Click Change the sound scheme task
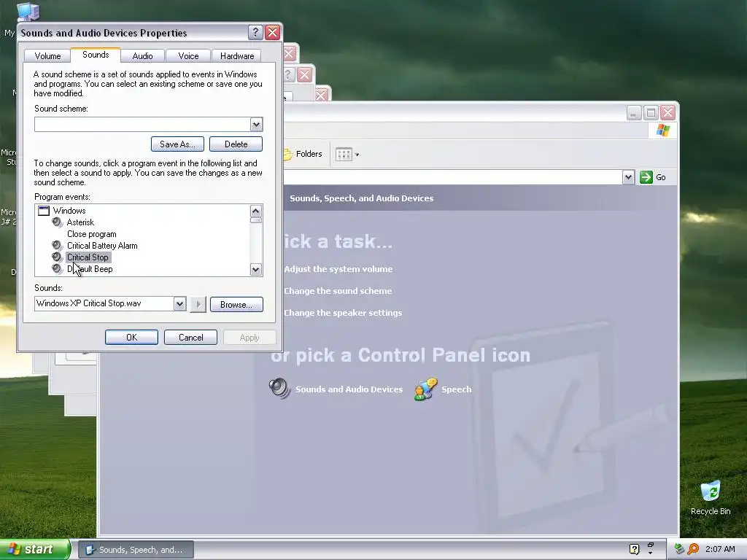747x560 pixels. pyautogui.click(x=338, y=291)
